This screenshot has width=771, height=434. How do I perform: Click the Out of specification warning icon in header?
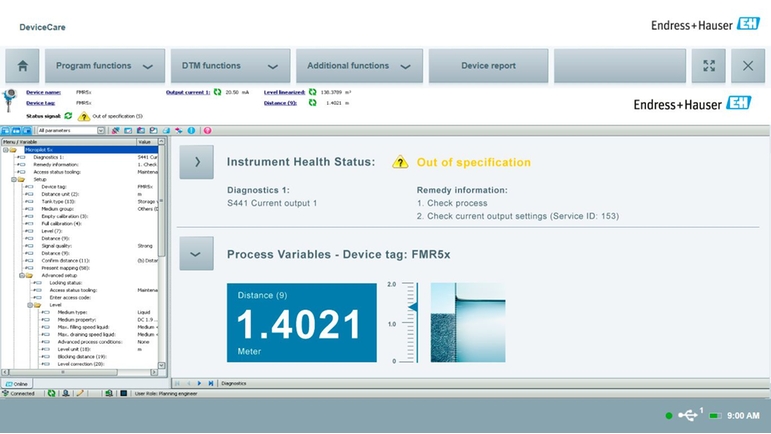pyautogui.click(x=84, y=116)
